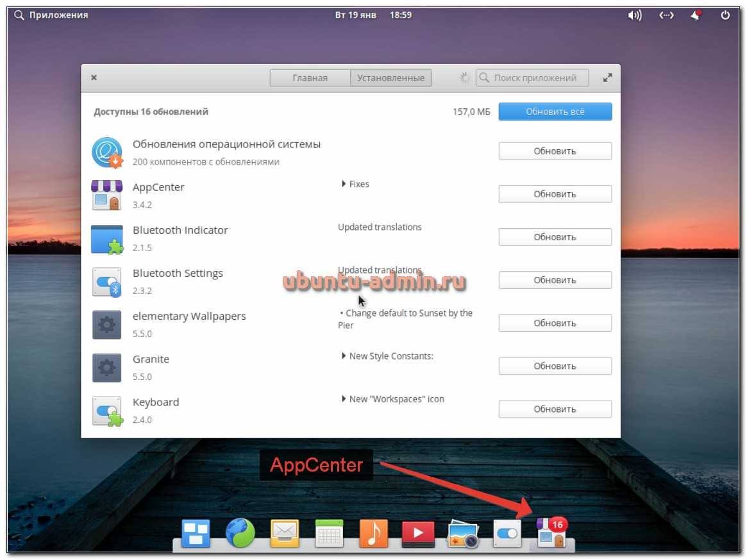The image size is (747, 560).
Task: Switch to the Главная tab
Action: 310,78
